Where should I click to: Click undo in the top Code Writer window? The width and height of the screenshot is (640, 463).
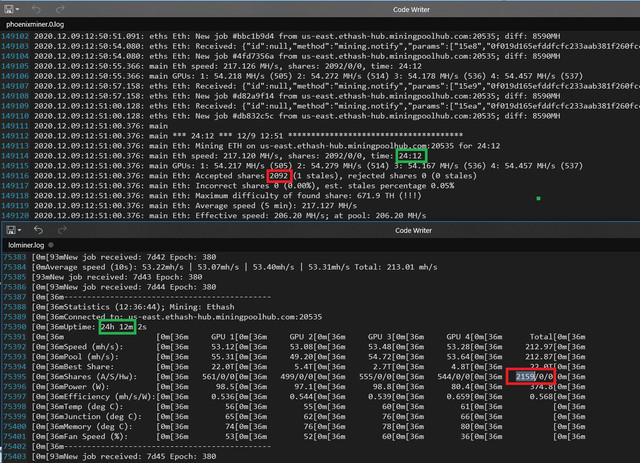pos(36,9)
